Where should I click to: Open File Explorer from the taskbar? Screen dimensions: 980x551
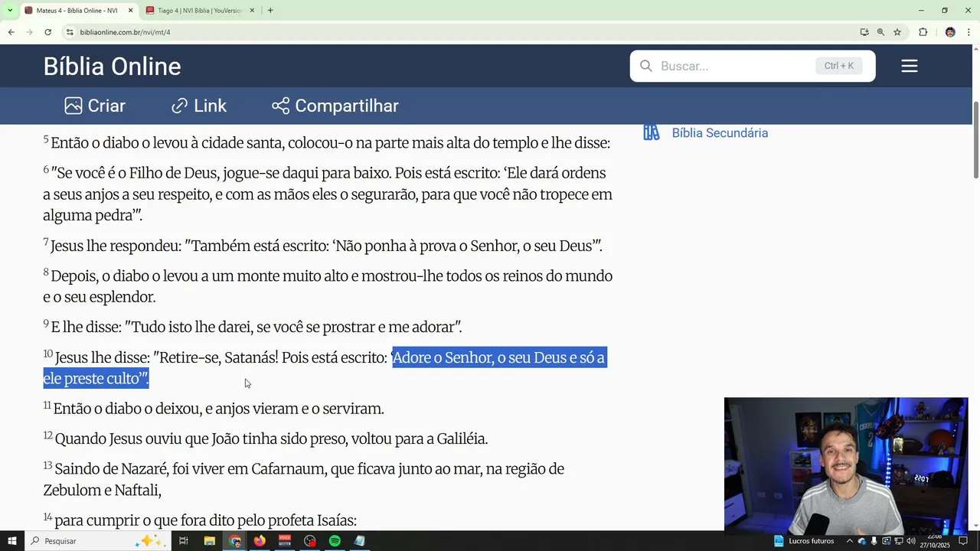(x=209, y=541)
